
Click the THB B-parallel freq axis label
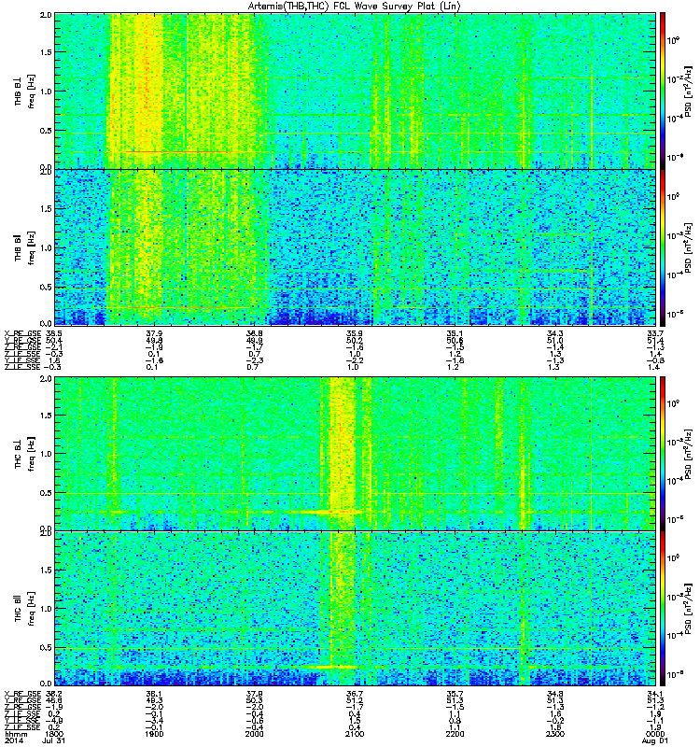tap(25, 247)
